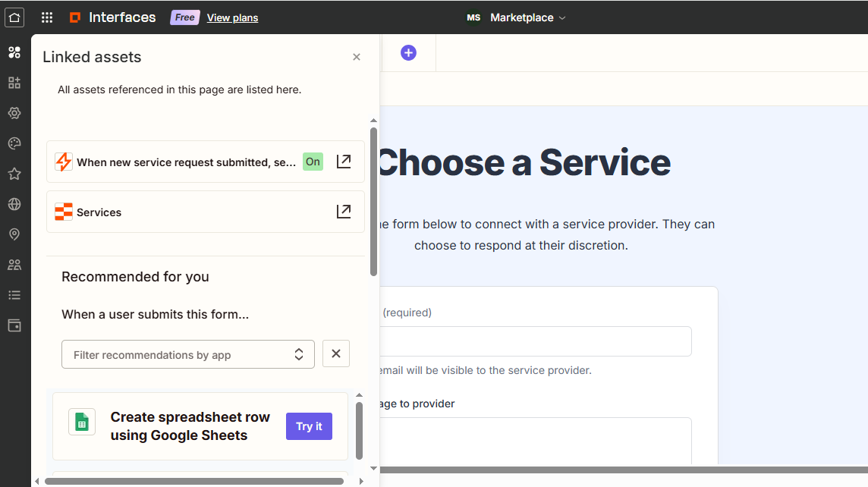The height and width of the screenshot is (487, 868).
Task: Click the horizontal scrollbar at the bottom
Action: click(x=197, y=480)
